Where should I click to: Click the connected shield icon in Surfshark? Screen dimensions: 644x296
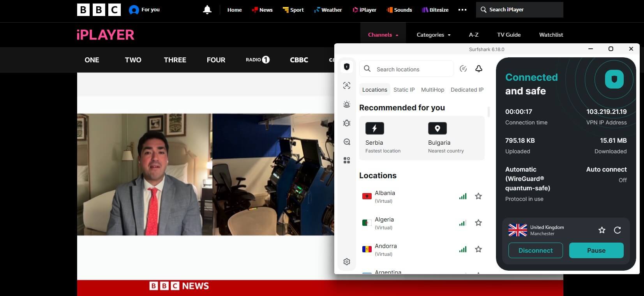(x=614, y=80)
